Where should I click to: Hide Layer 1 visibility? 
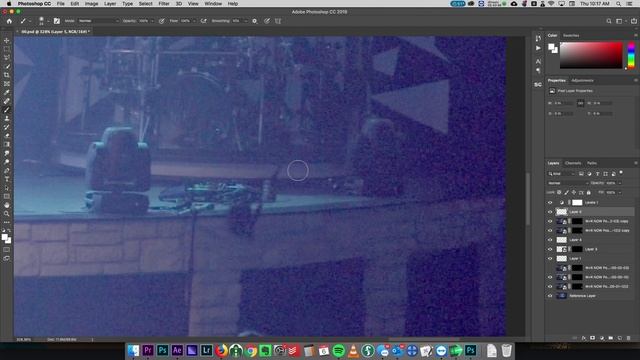pyautogui.click(x=550, y=258)
